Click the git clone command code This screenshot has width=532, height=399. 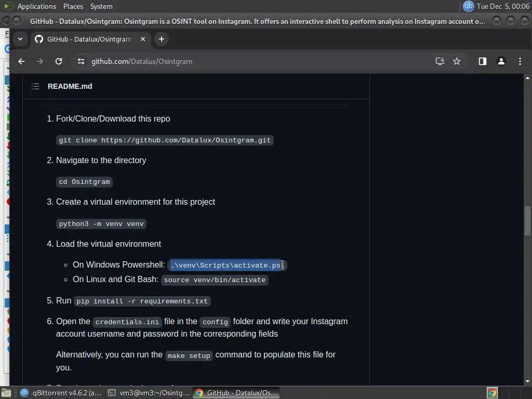click(x=165, y=140)
